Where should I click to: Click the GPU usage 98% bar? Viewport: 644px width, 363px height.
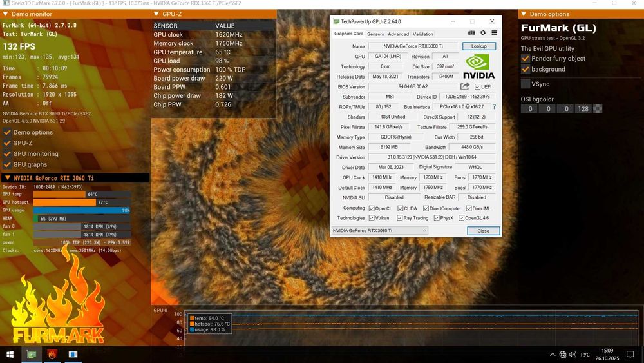click(x=82, y=210)
